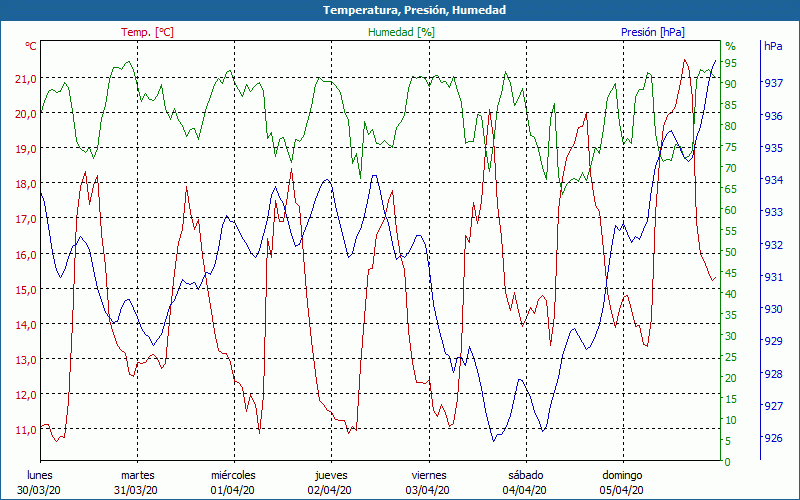Click the '929' pressure axis value
800x500 pixels.
pos(773,341)
